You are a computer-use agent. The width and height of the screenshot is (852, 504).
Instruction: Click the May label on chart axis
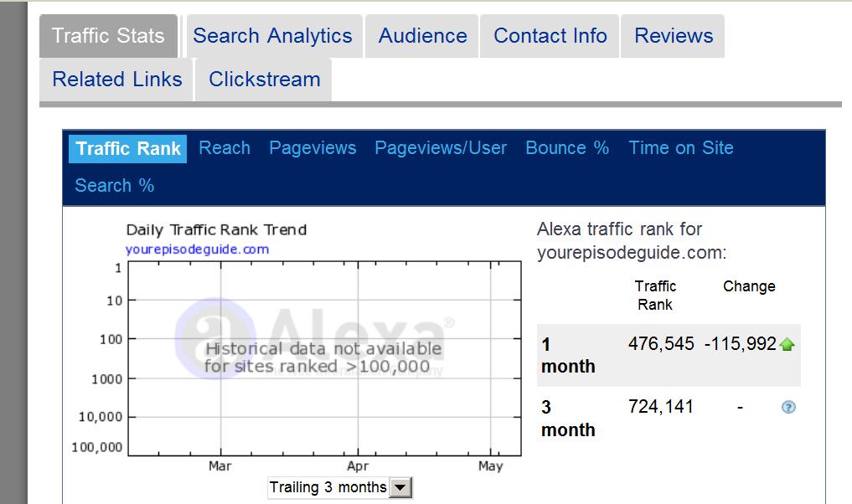[x=491, y=466]
